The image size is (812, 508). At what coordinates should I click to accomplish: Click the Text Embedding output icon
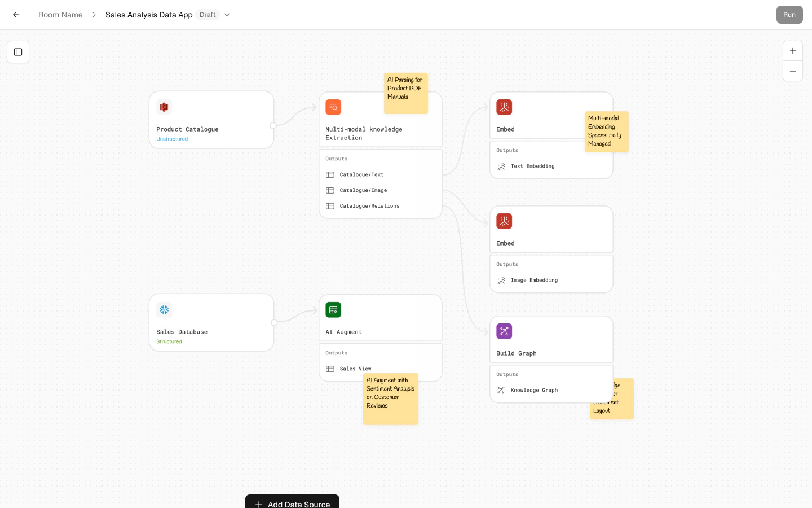point(501,167)
